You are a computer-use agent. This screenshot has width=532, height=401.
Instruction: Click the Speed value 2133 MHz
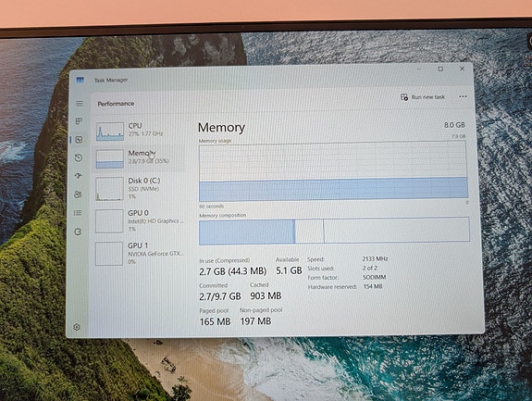point(375,258)
